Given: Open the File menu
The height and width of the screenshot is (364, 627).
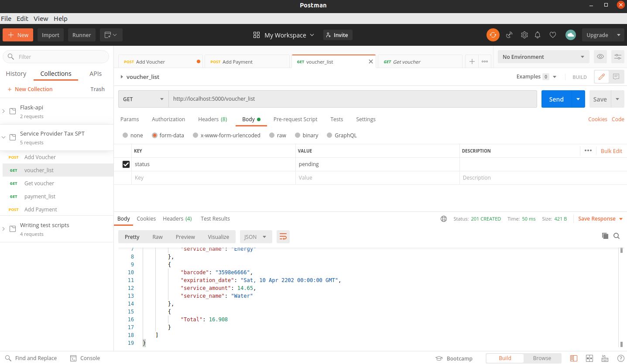Looking at the screenshot, I should [6, 18].
